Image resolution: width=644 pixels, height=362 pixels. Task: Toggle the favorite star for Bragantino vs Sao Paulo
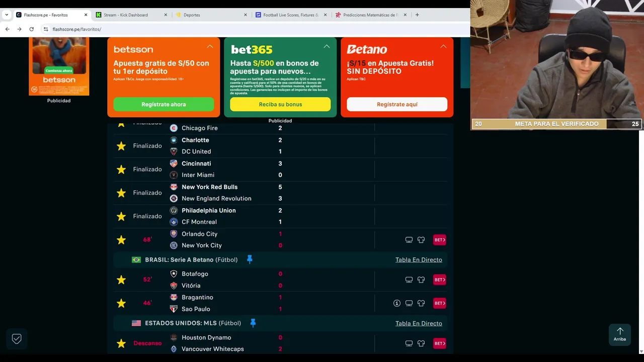pyautogui.click(x=121, y=303)
